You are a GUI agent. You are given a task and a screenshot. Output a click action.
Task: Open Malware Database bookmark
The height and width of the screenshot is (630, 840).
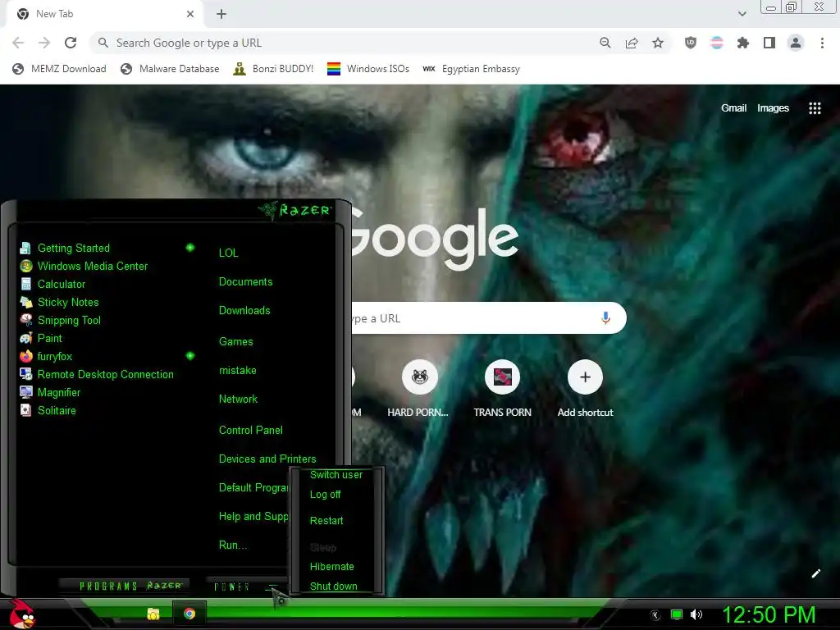pos(171,69)
